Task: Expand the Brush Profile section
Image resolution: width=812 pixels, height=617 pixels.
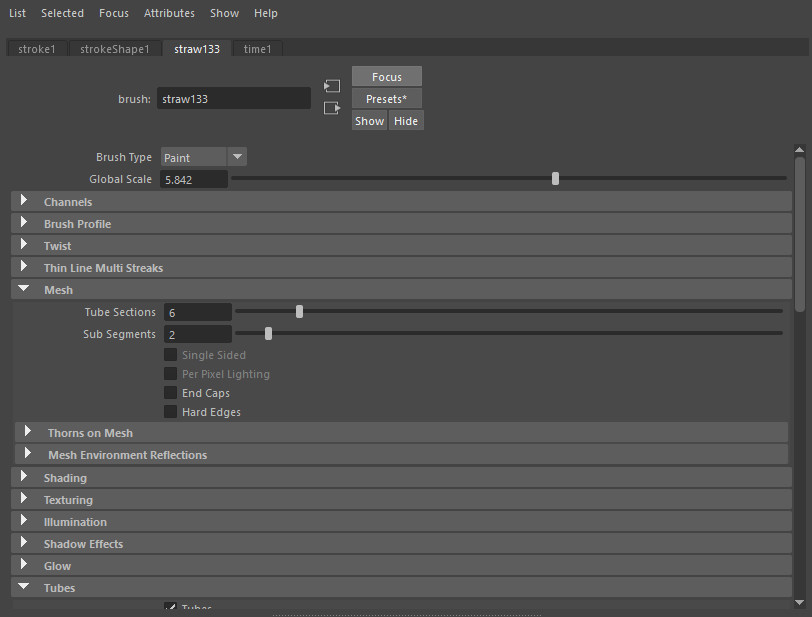Action: coord(401,224)
